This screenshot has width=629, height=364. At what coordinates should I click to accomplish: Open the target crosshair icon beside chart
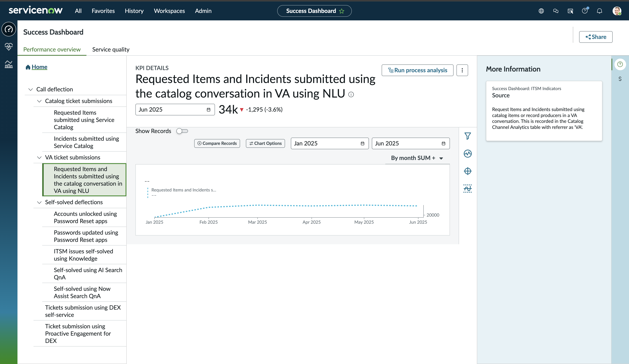(468, 171)
